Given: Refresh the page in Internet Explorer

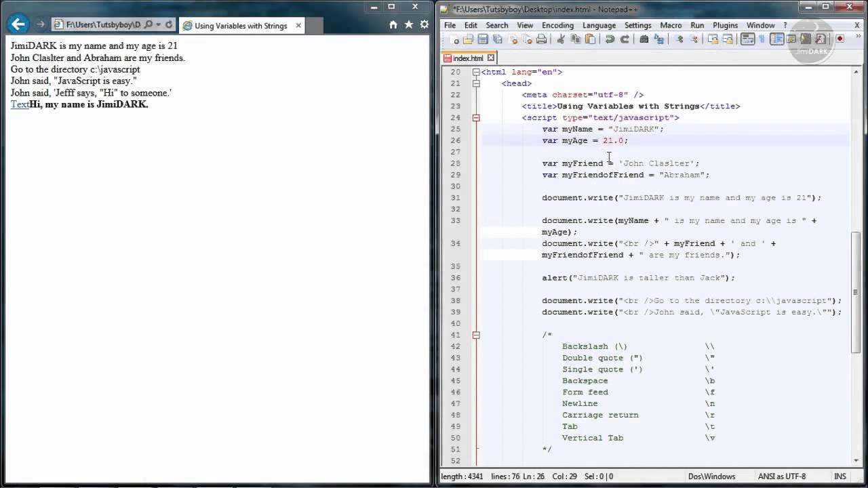Looking at the screenshot, I should [x=169, y=25].
